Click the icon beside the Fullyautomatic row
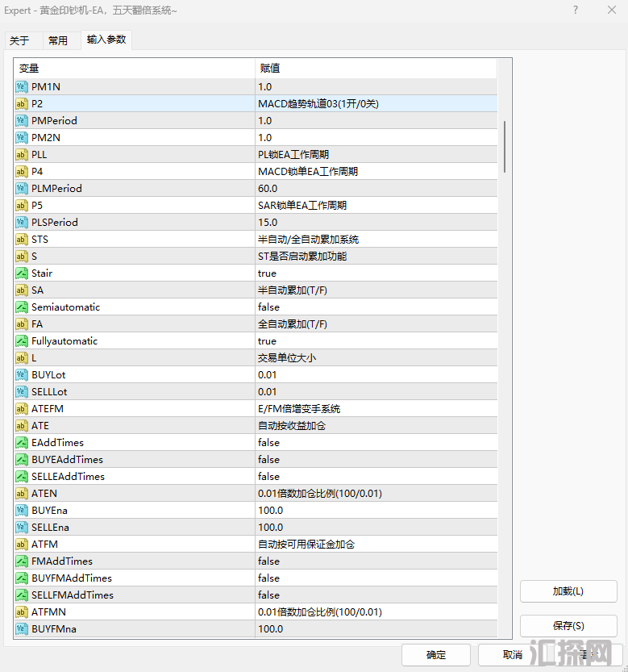The image size is (628, 672). (22, 341)
